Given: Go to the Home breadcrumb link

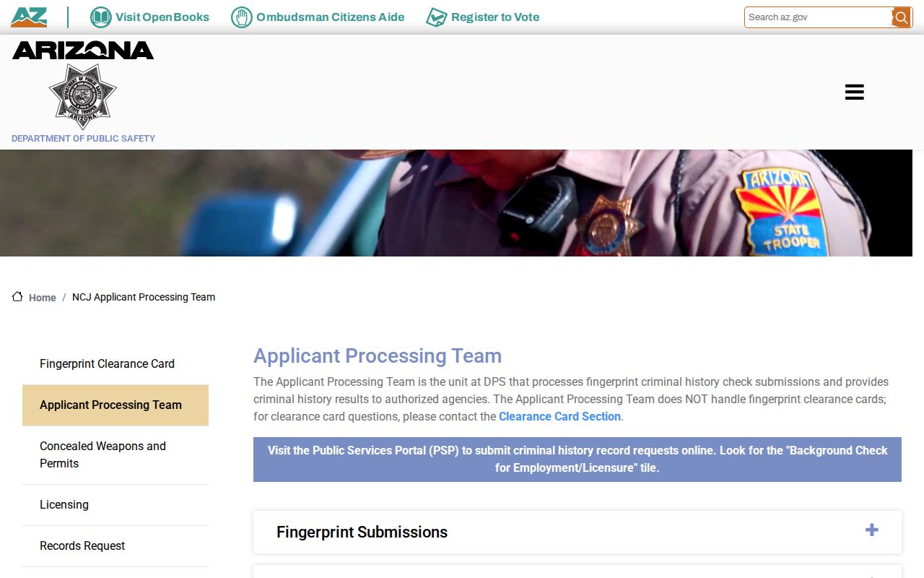Looking at the screenshot, I should click(x=43, y=298).
